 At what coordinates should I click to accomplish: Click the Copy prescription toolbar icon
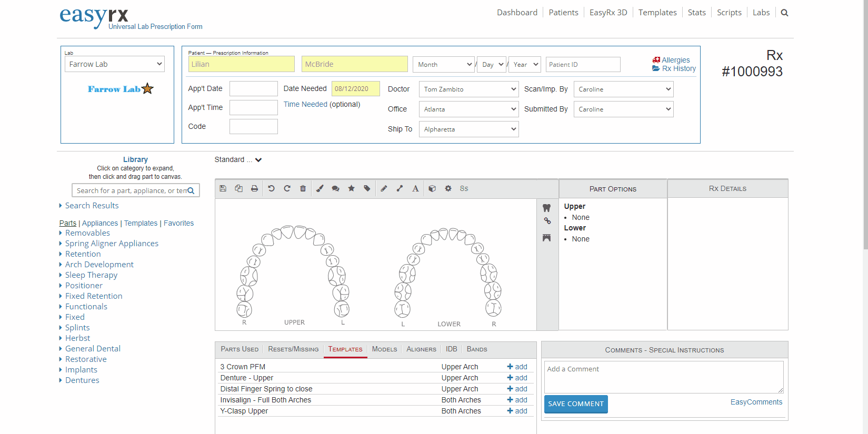pos(238,188)
